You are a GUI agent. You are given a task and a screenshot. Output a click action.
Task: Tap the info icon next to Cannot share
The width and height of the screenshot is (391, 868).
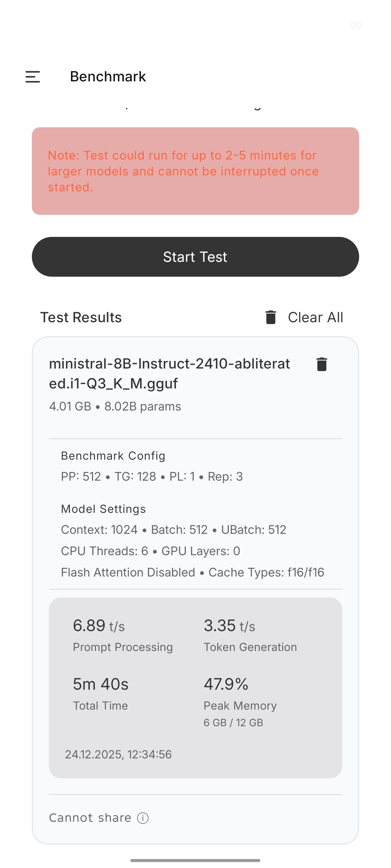click(x=143, y=818)
